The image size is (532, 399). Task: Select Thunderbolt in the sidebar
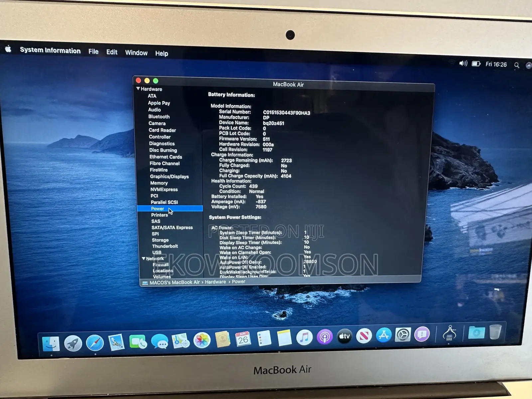165,246
